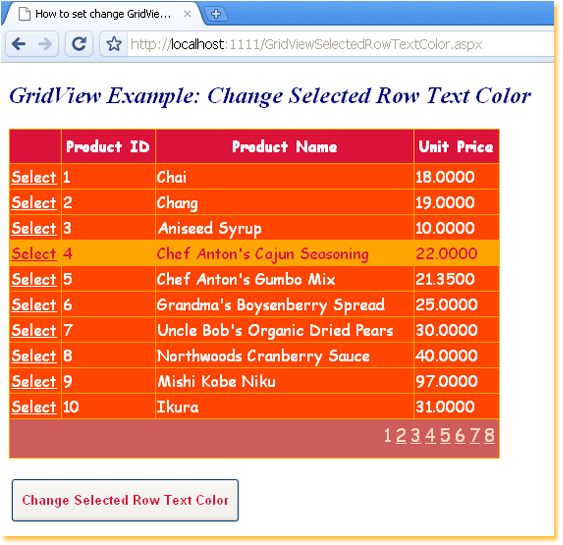Click the Mishi Kobe Niku cell
The width and height of the screenshot is (563, 545).
(x=284, y=381)
